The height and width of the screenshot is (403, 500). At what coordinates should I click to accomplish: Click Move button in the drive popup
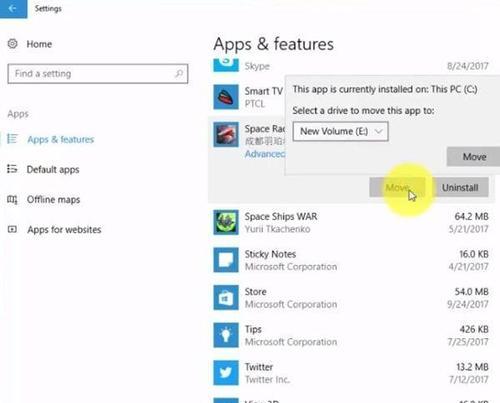tap(473, 157)
